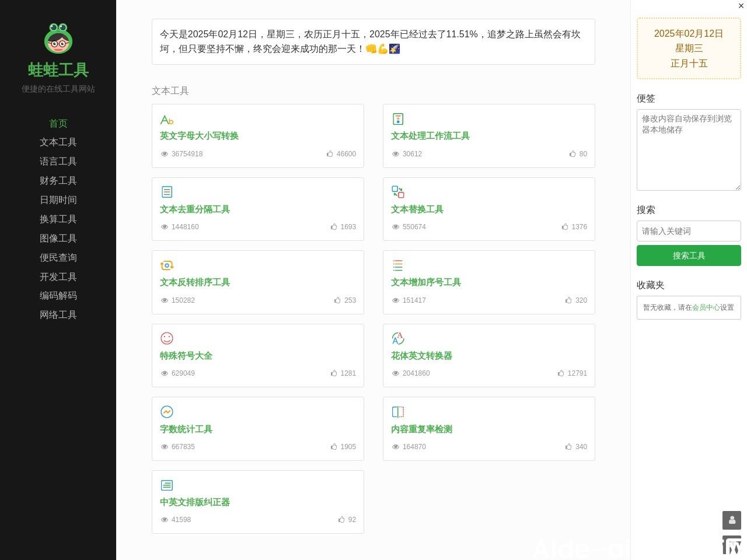This screenshot has height=560, width=747.
Task: Open 开发工具 sidebar menu
Action: click(58, 277)
